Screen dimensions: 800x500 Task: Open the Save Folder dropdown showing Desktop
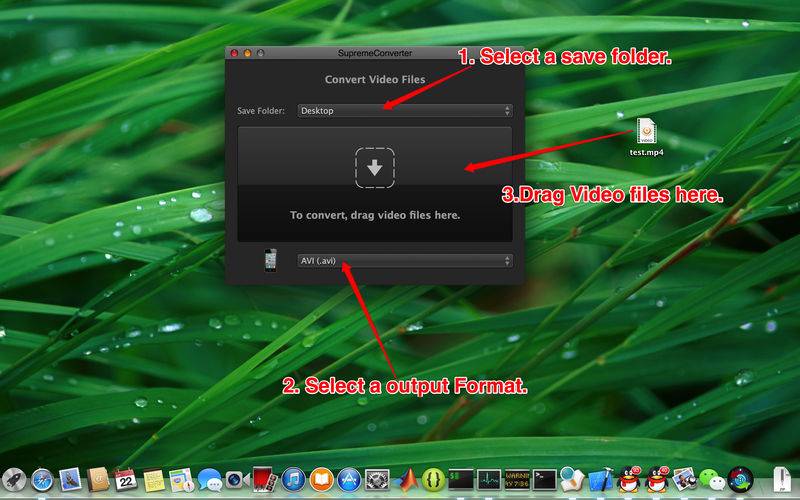coord(404,111)
